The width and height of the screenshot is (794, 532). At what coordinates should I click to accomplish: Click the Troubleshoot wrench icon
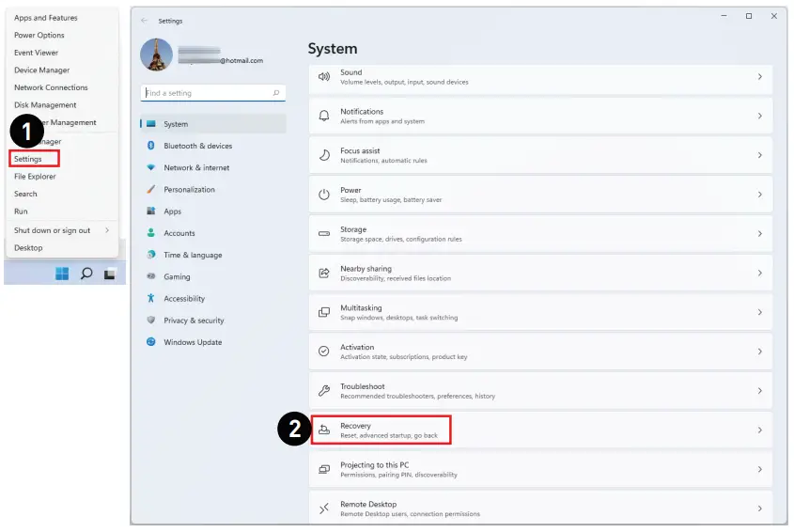[324, 390]
